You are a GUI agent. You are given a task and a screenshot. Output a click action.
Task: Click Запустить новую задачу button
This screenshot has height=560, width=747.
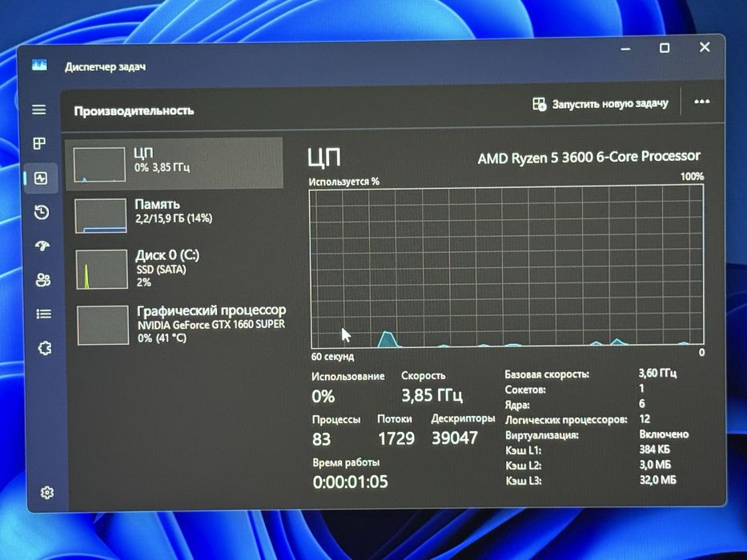point(600,103)
